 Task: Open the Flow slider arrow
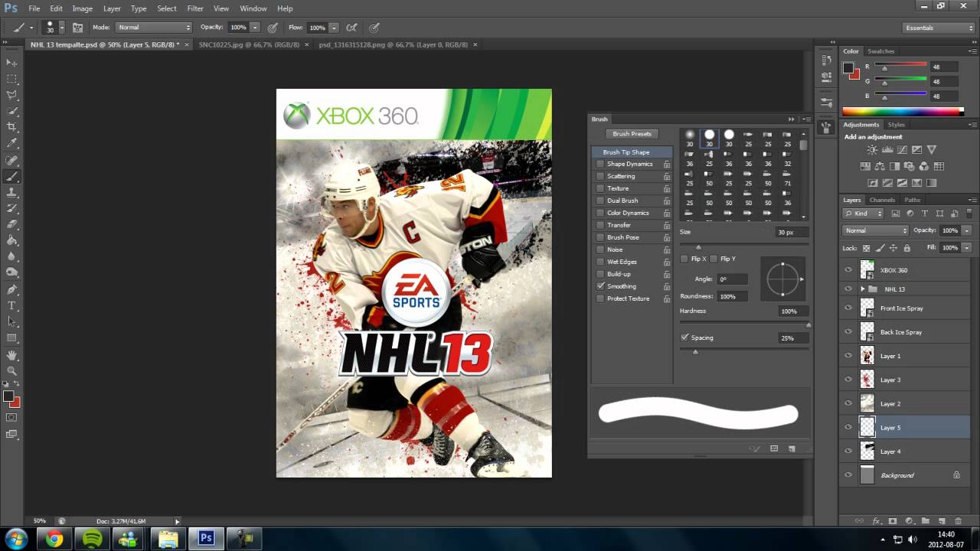(334, 28)
